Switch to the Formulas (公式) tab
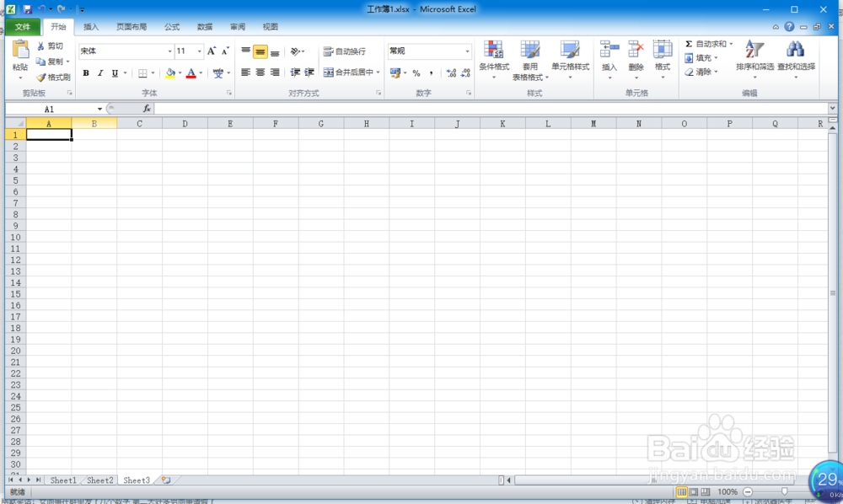Viewport: 843px width, 504px height. (x=171, y=27)
